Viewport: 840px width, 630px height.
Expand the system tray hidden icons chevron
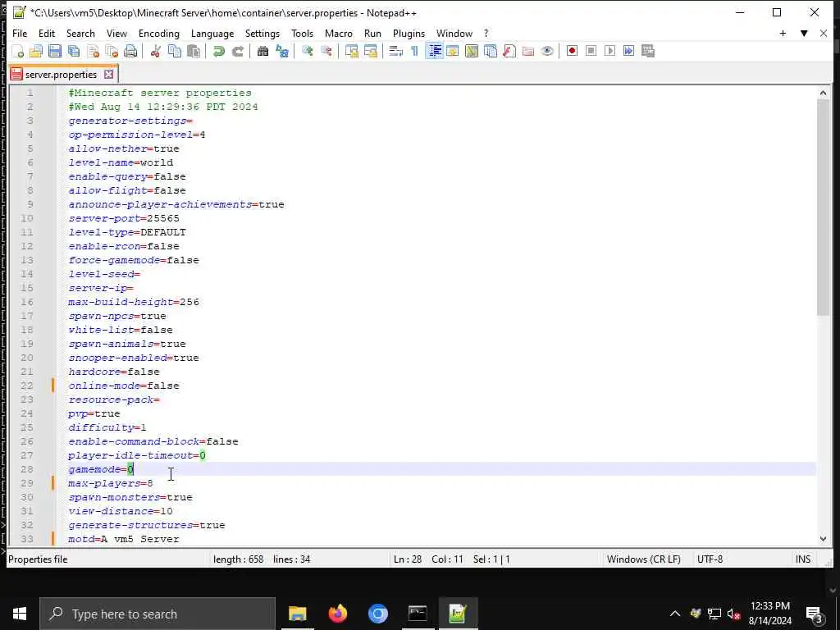674,614
